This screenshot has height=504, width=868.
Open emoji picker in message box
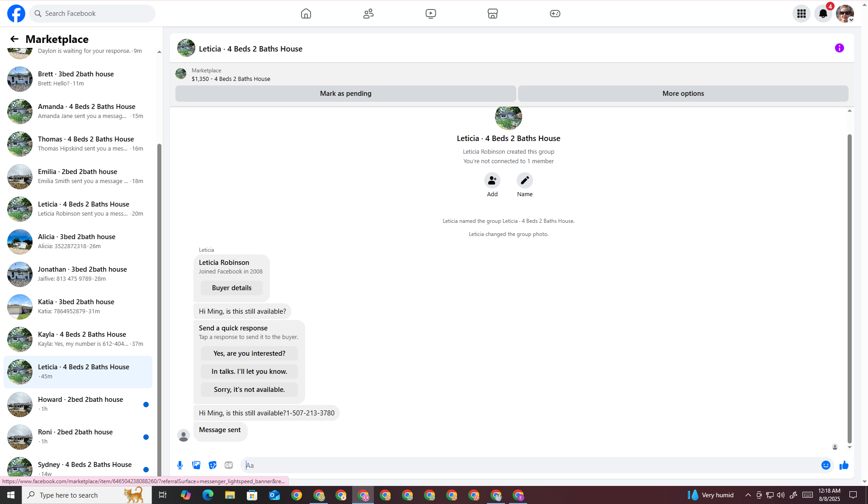[x=826, y=465]
